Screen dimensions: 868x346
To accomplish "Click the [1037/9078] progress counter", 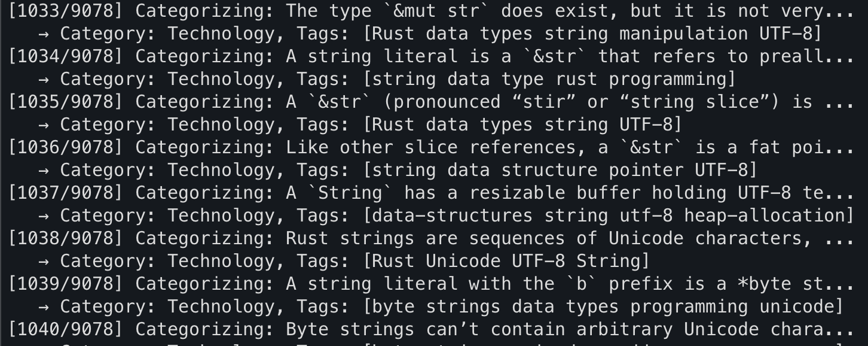I will (65, 193).
